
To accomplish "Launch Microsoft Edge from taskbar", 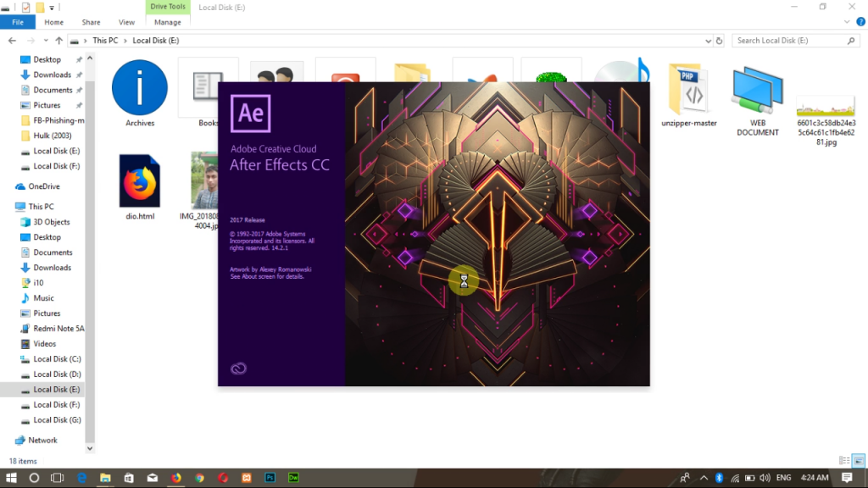I will pos(82,478).
